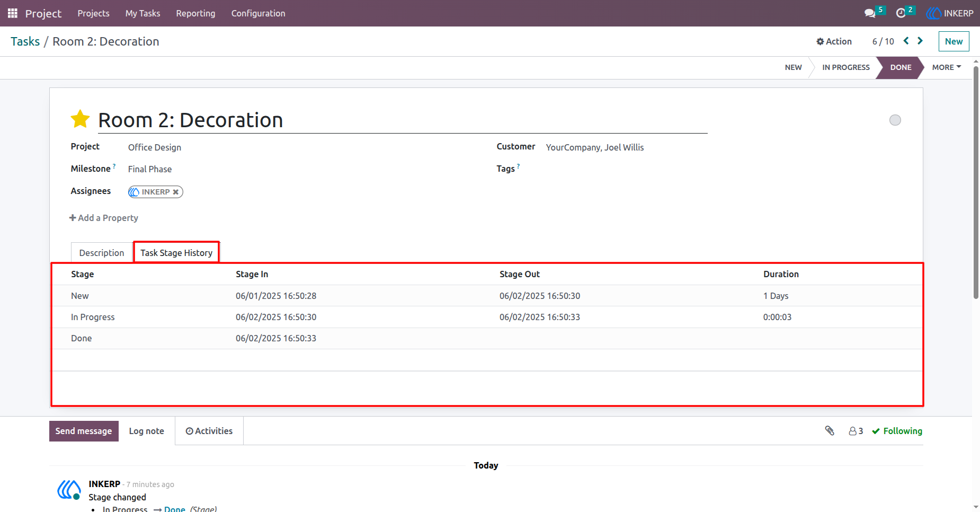Open the INKERP user menu
This screenshot has width=980, height=512.
click(x=950, y=13)
